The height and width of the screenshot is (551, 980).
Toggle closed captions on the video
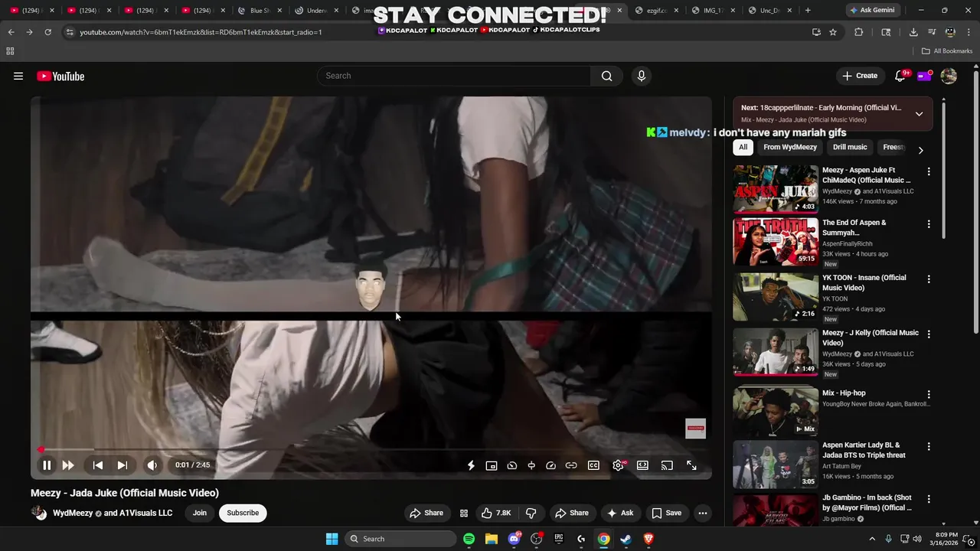click(593, 465)
